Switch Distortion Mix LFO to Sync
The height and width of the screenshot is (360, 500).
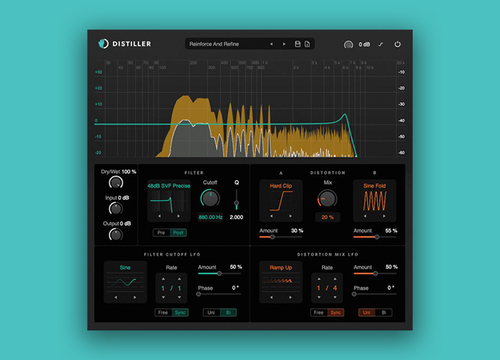[x=336, y=312]
